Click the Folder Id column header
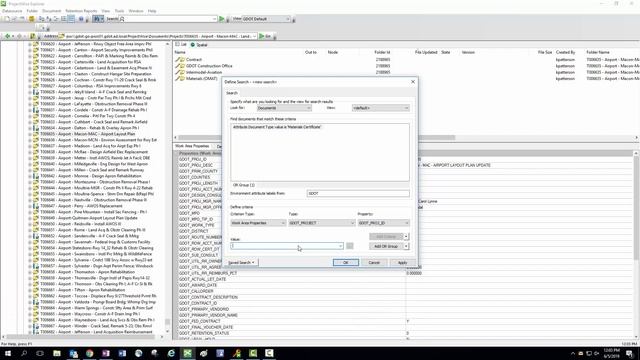The height and width of the screenshot is (360, 640). 382,52
